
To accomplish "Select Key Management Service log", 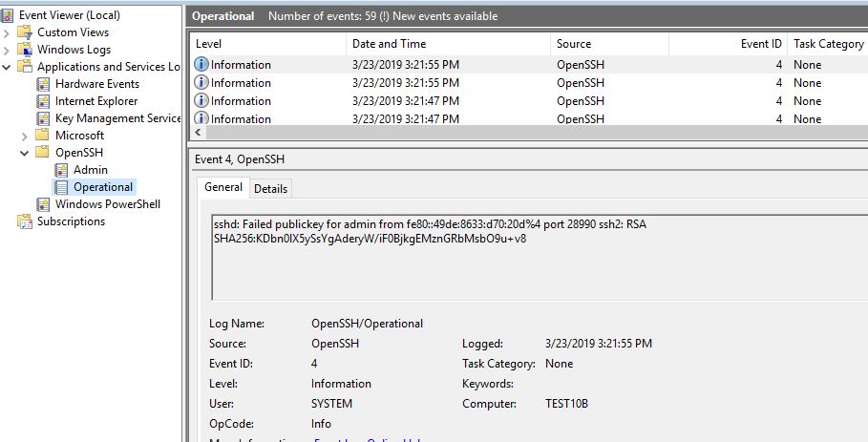I will tap(117, 118).
